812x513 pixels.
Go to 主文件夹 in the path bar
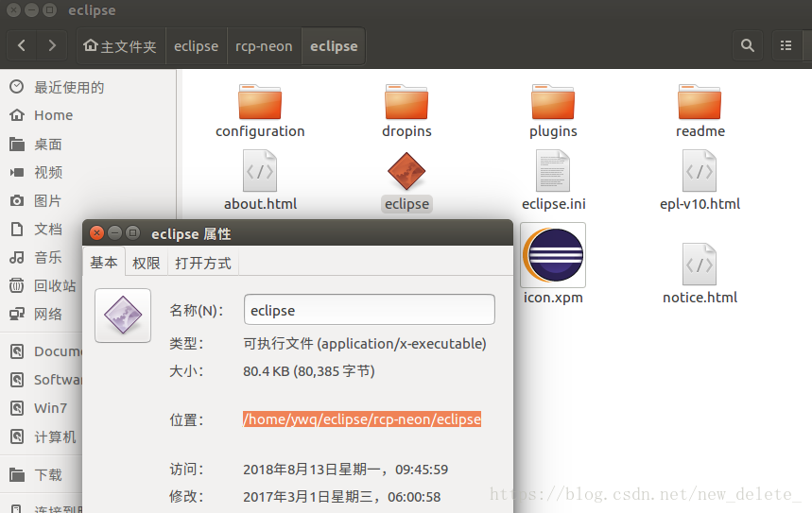(x=121, y=45)
